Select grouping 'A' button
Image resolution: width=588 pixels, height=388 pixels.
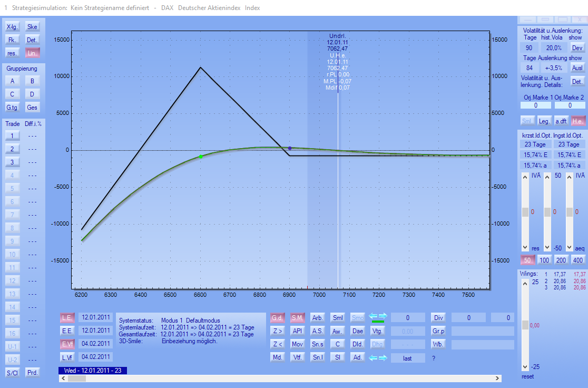12,81
